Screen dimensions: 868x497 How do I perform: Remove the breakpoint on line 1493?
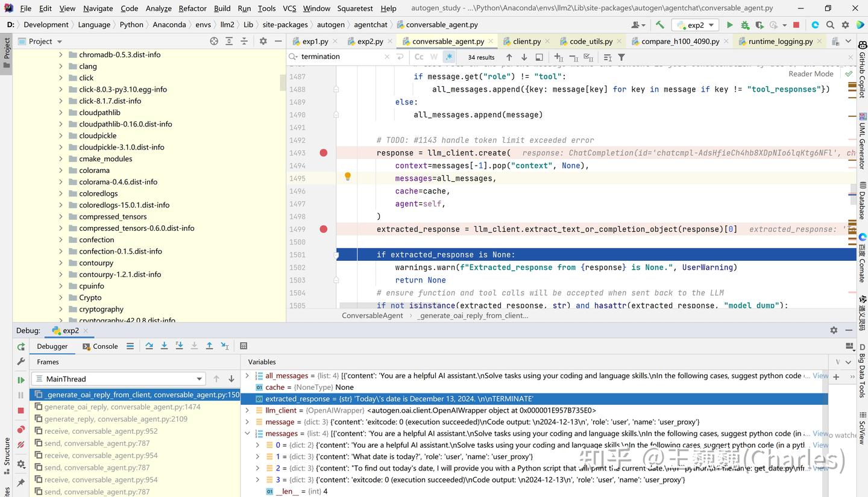click(324, 153)
